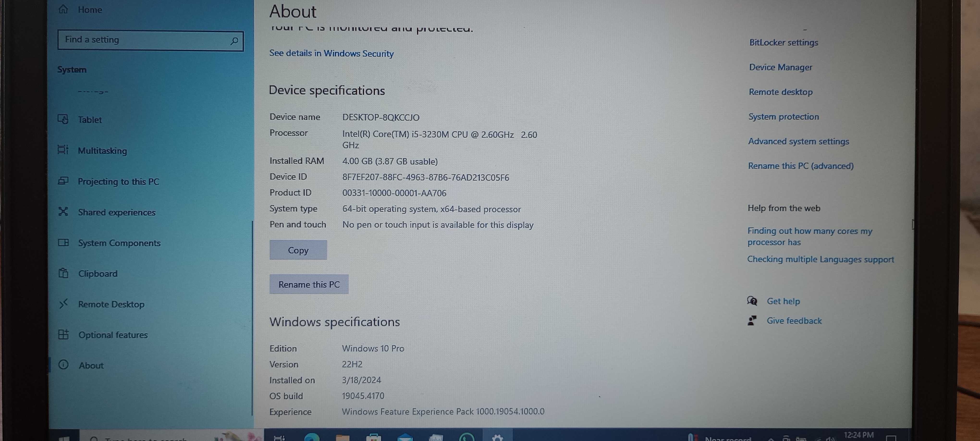This screenshot has width=980, height=441.
Task: Open Tablet settings via its icon
Action: (x=63, y=119)
